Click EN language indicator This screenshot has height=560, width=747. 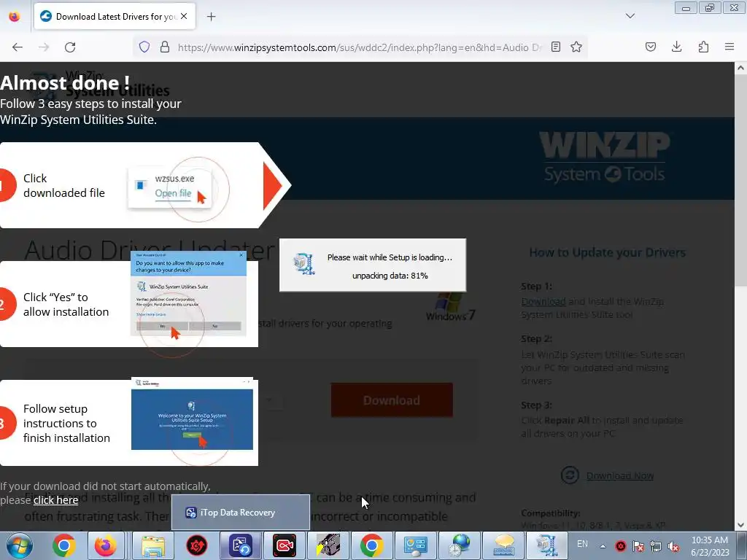click(582, 544)
